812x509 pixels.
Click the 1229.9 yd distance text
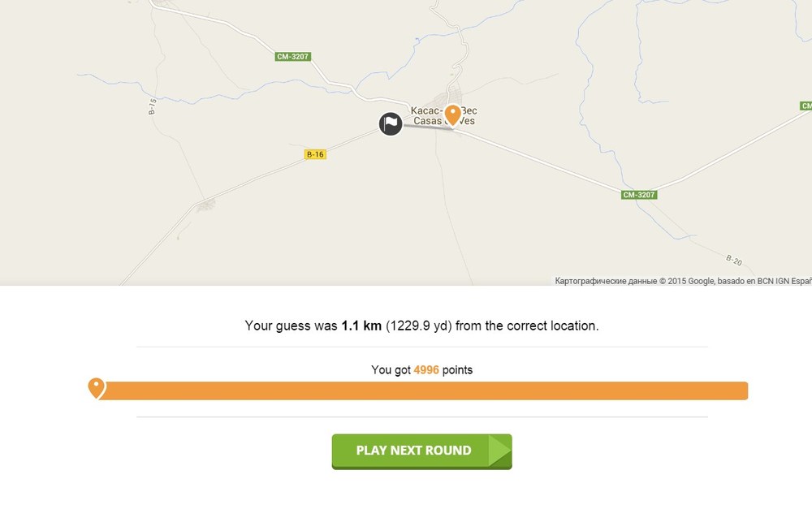(x=420, y=326)
